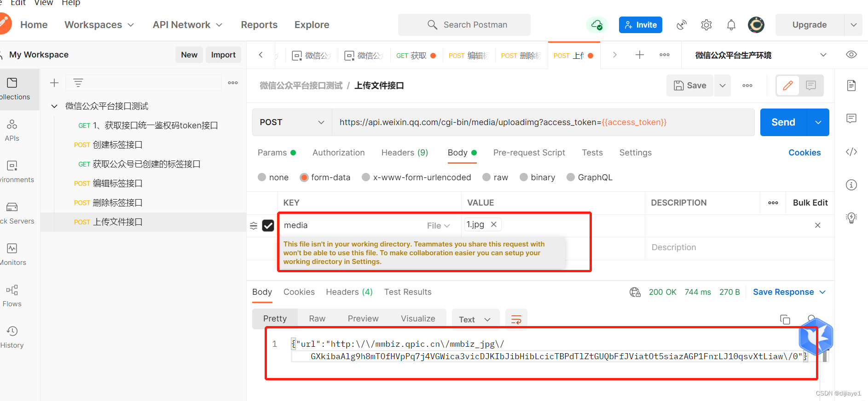
Task: Delete the media form-data row
Action: pos(818,225)
